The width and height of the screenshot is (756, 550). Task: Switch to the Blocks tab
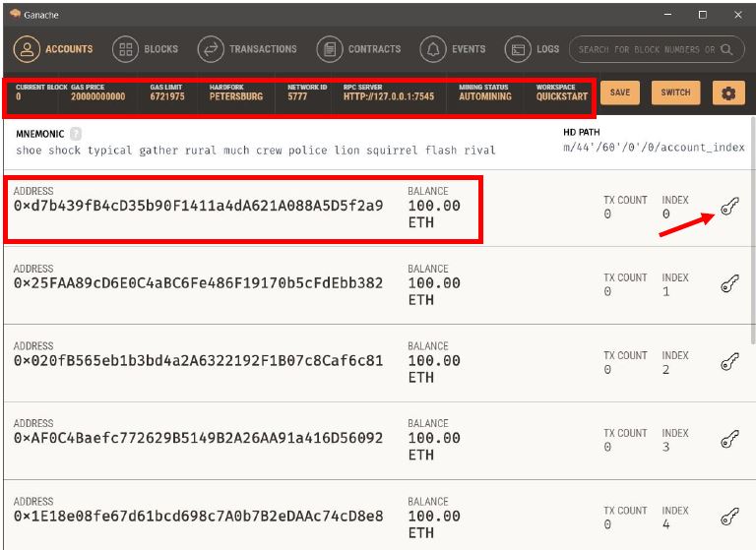(146, 49)
